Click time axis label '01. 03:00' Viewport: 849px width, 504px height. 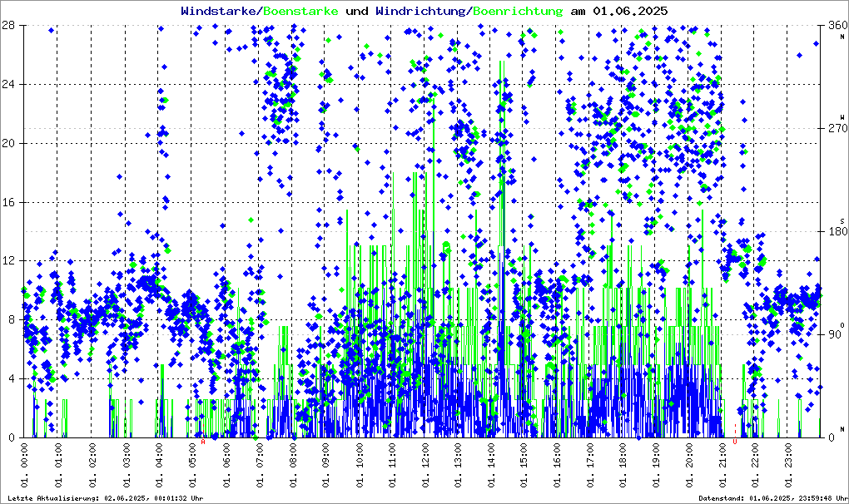(125, 465)
